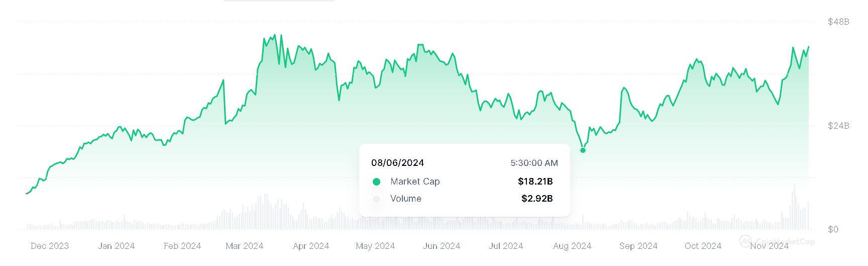Click the green Market Cap dot in tooltip
The height and width of the screenshot is (266, 868).
click(x=376, y=182)
